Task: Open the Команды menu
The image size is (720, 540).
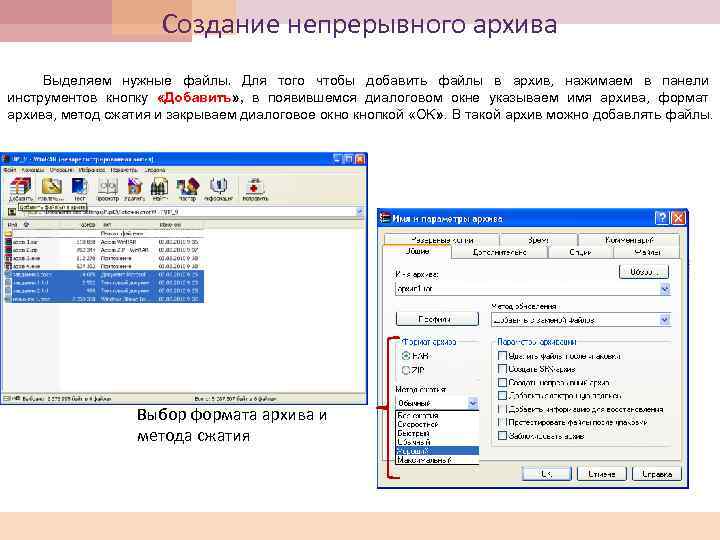Action: (x=33, y=170)
